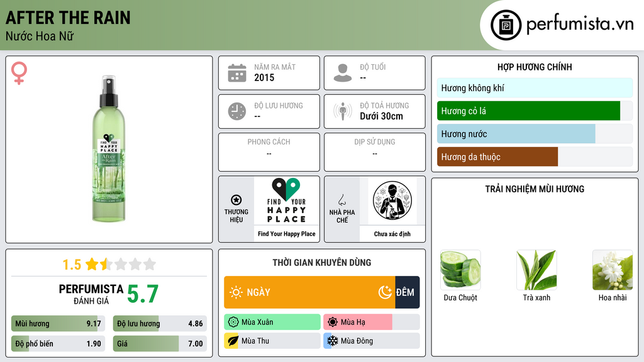Click the Thời gian khuyên dùng heading
The width and height of the screenshot is (644, 362).
coord(322,263)
